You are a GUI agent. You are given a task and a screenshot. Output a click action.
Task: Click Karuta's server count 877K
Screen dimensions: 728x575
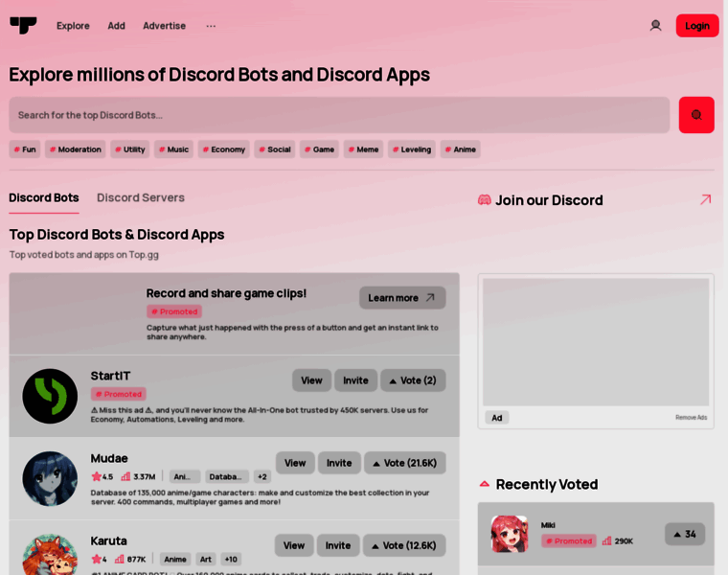coord(130,560)
